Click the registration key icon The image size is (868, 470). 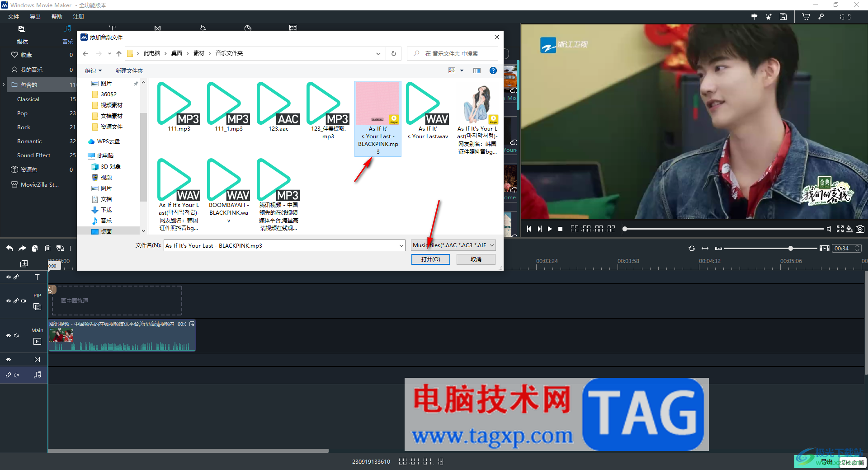[821, 17]
